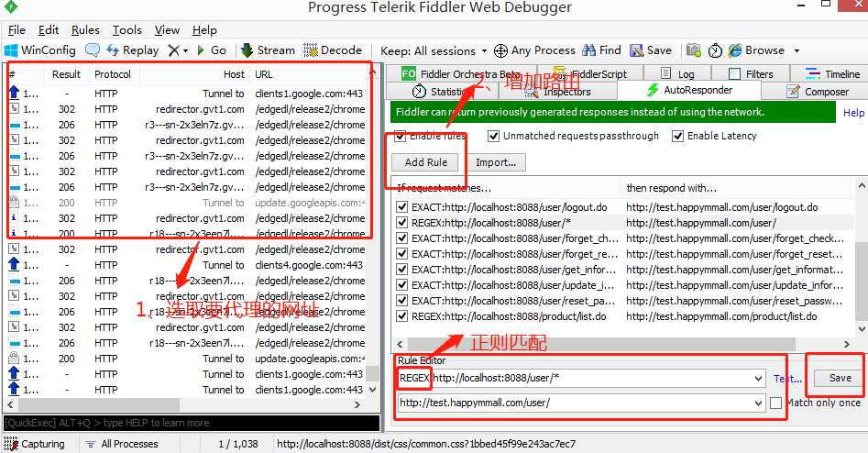Uncheck the user/forget_ch... rule checkbox
868x453 pixels.
[401, 238]
